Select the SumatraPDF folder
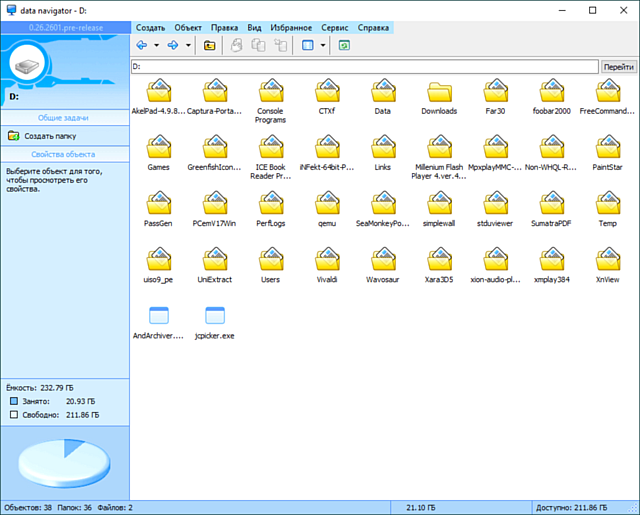640x515 pixels. pyautogui.click(x=550, y=205)
